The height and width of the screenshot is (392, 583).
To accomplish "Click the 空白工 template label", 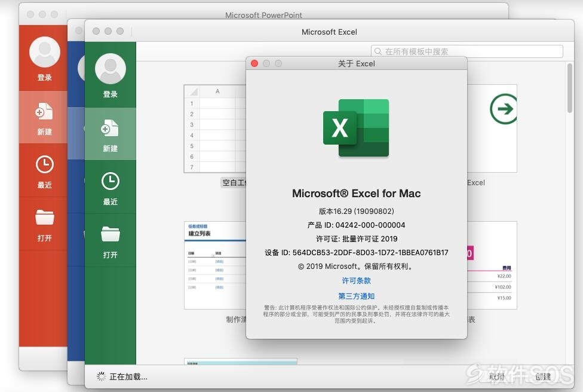I will (234, 183).
